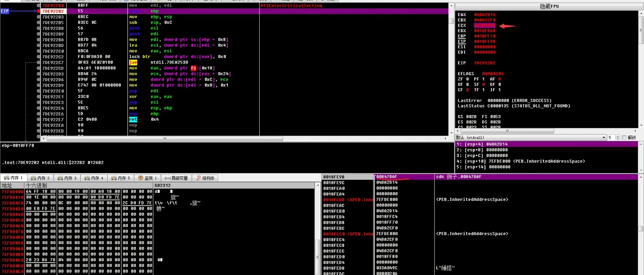Click the LastStatus STATUS_DLL_NOT_FOUND line
The image size is (644, 275).
pyautogui.click(x=514, y=106)
